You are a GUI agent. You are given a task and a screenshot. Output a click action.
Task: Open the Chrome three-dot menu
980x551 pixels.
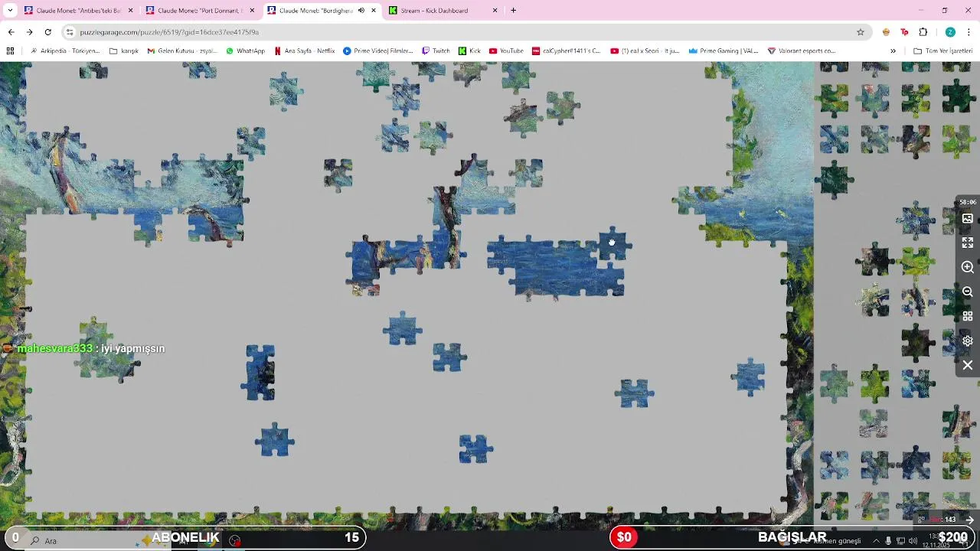tap(969, 32)
